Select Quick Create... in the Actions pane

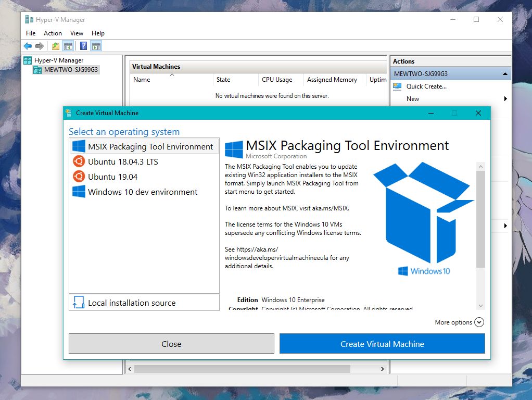[426, 86]
